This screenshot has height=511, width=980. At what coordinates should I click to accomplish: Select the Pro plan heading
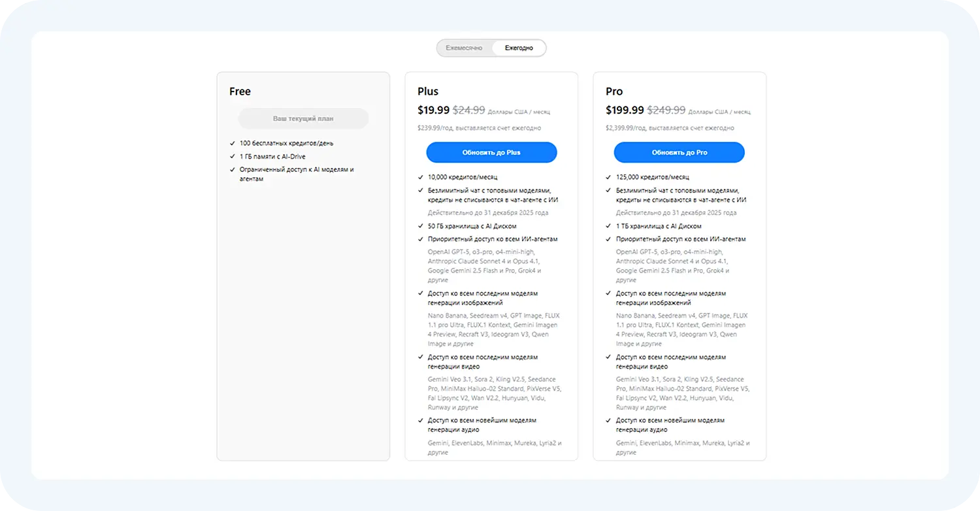614,91
